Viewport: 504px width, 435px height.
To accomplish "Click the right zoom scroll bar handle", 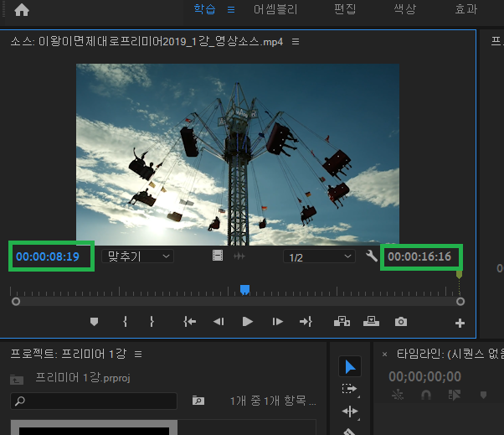I will [x=460, y=302].
